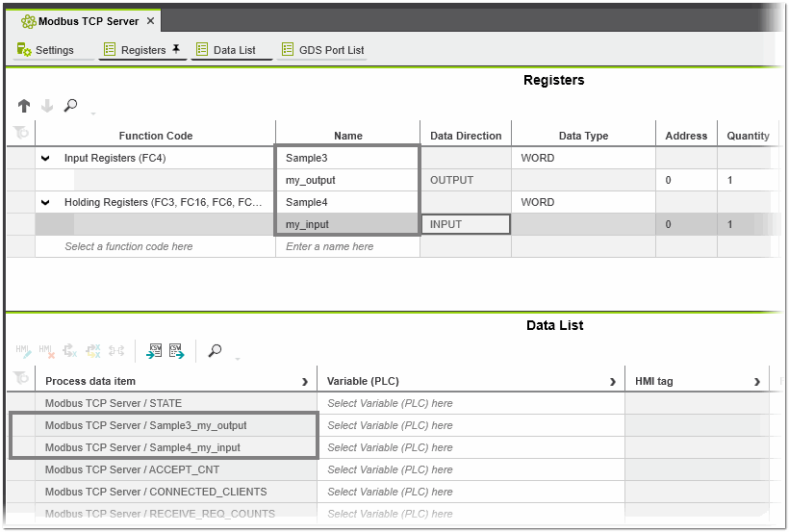The height and width of the screenshot is (532, 789).
Task: Collapse the Input Registers (FC4) group
Action: point(45,158)
